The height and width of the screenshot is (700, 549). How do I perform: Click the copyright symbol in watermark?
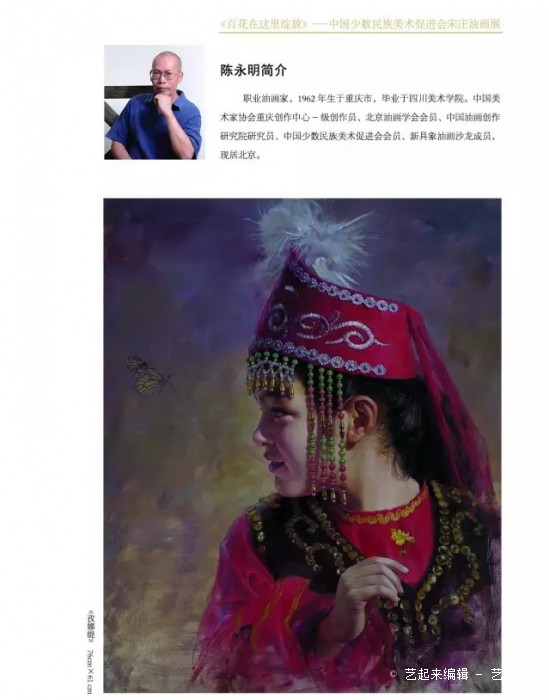pyautogui.click(x=393, y=674)
